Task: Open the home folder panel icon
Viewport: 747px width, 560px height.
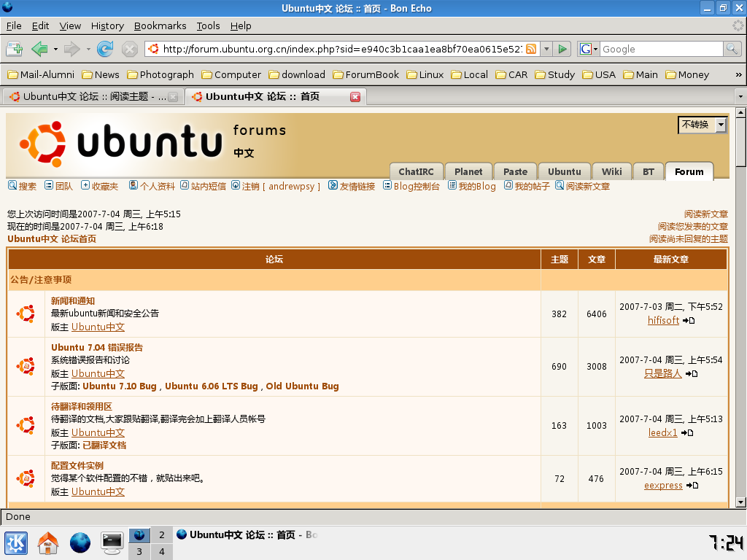Action: click(48, 543)
